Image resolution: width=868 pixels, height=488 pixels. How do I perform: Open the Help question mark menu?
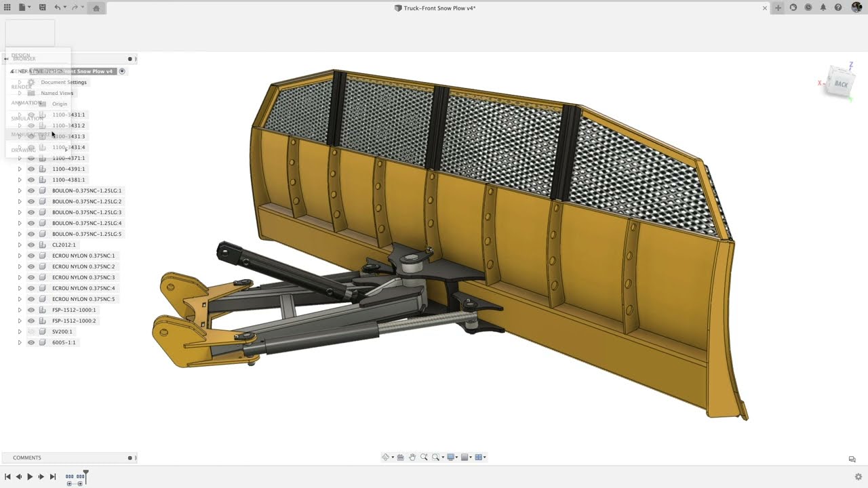coord(838,7)
